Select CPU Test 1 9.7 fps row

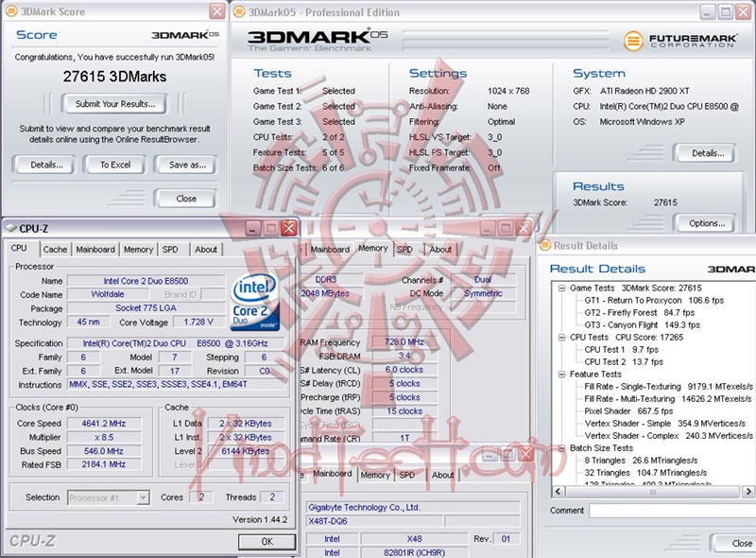pos(621,350)
